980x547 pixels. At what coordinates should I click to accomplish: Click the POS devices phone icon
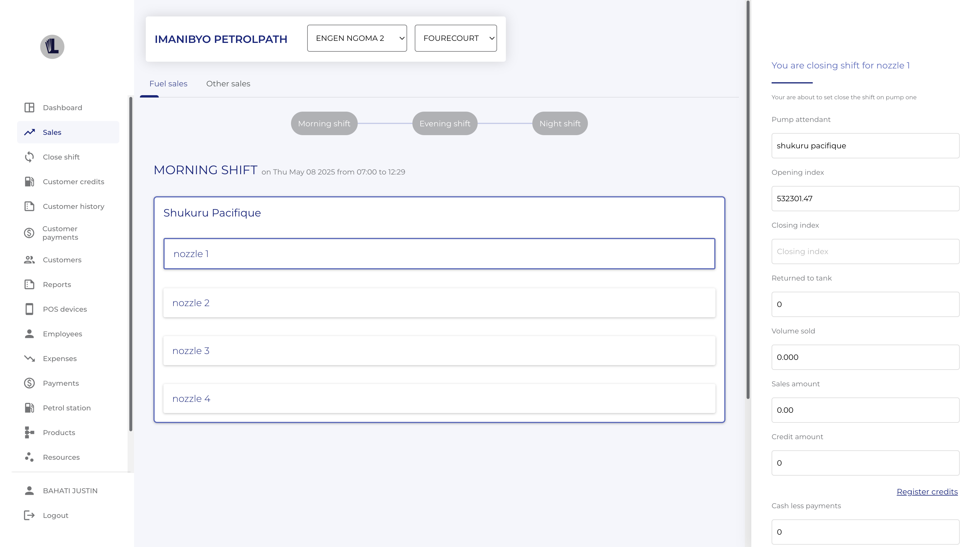click(29, 309)
